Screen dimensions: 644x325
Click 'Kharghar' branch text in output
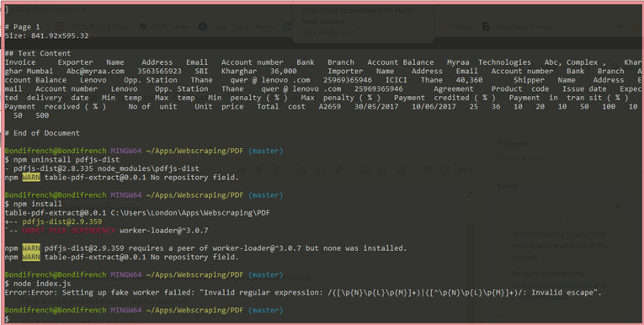pyautogui.click(x=239, y=71)
